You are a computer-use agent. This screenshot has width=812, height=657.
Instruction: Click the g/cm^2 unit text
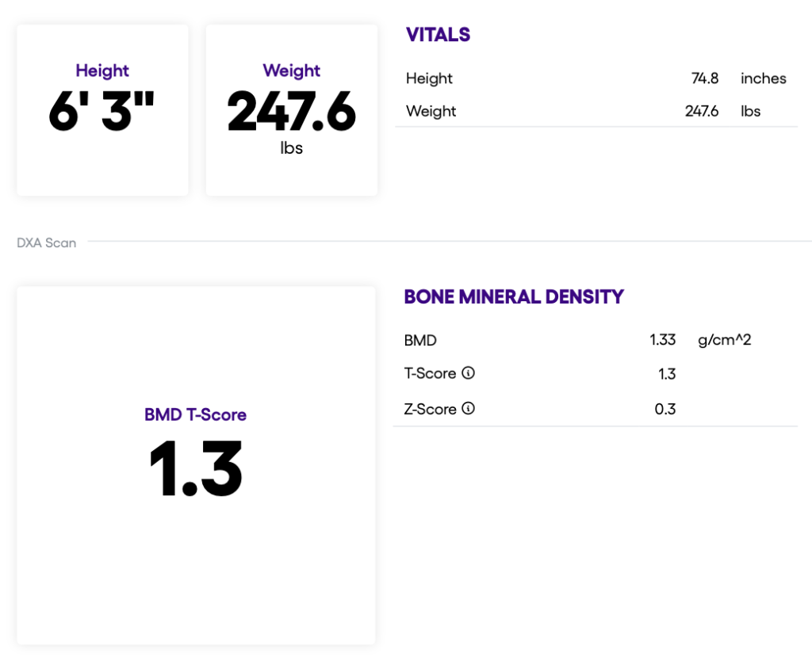pyautogui.click(x=724, y=340)
